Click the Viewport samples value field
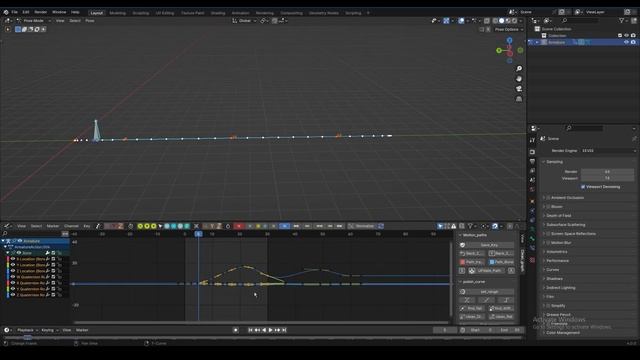The width and height of the screenshot is (640, 360). tap(607, 178)
